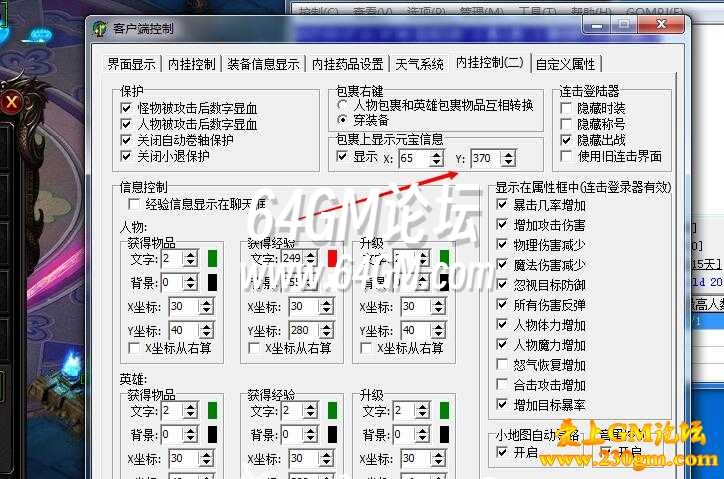The width and height of the screenshot is (724, 479).
Task: Switch to the 内挂药品设置 tab
Action: click(x=348, y=64)
